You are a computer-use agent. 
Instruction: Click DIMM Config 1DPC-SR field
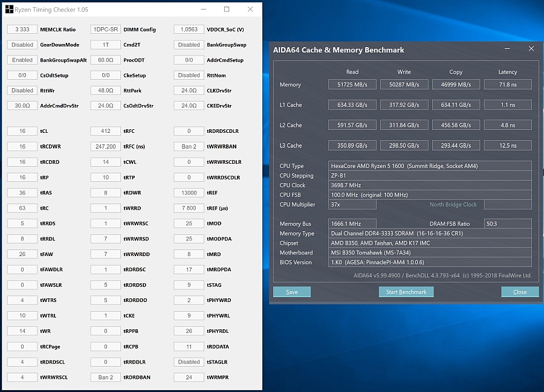coord(105,30)
